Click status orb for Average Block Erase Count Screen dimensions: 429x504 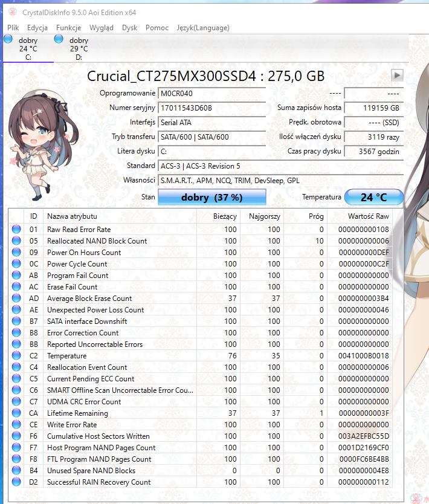[x=16, y=299]
